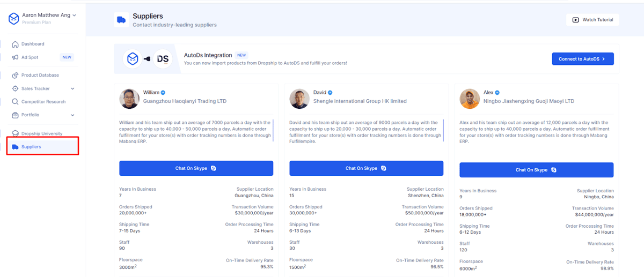Click the 20,000,000+ orders shipped value
Screen dimensions: 644x277
click(x=131, y=213)
